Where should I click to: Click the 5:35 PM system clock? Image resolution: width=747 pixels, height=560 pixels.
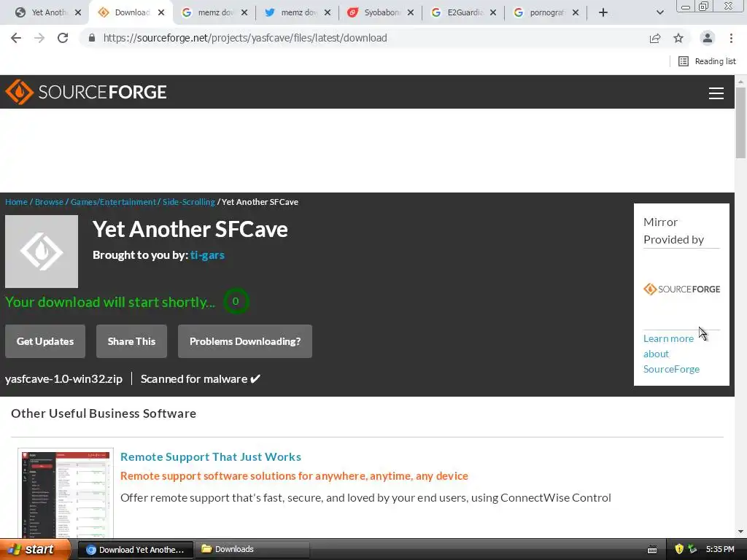click(x=720, y=550)
